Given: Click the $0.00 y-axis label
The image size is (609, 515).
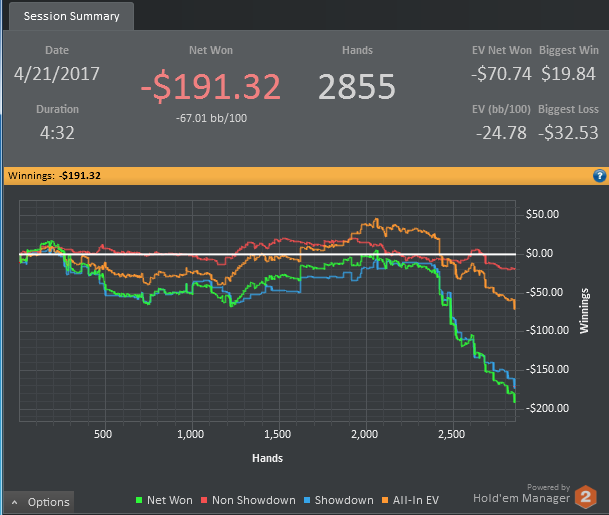Looking at the screenshot, I should point(539,253).
